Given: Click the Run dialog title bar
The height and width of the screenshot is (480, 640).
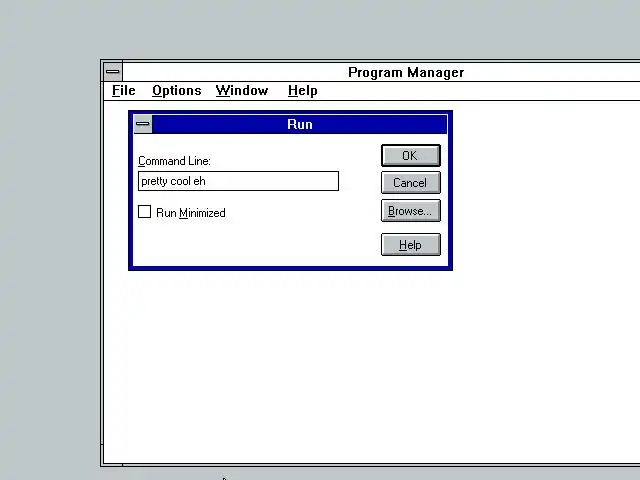Looking at the screenshot, I should point(300,124).
